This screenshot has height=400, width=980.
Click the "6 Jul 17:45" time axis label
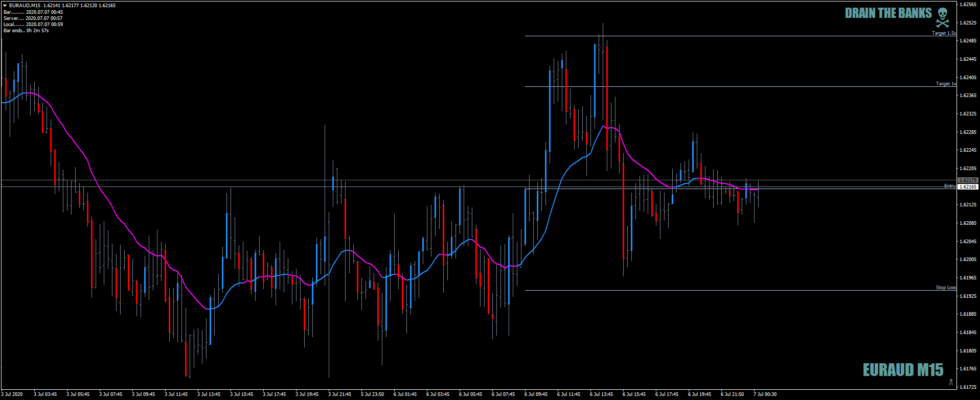pyautogui.click(x=667, y=394)
